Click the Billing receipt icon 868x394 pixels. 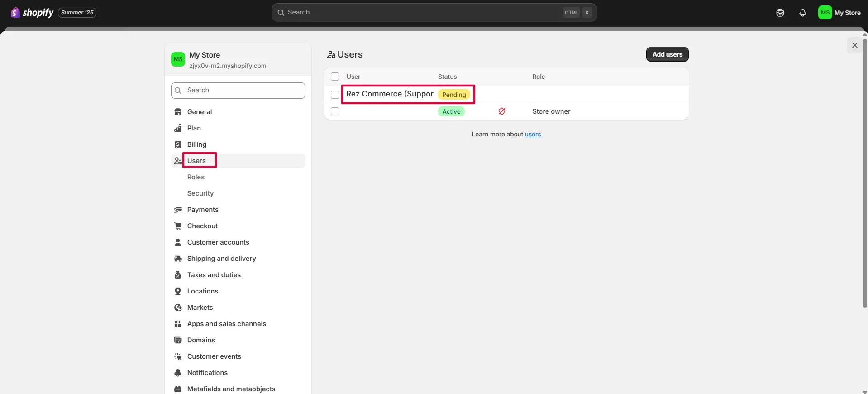pyautogui.click(x=178, y=144)
